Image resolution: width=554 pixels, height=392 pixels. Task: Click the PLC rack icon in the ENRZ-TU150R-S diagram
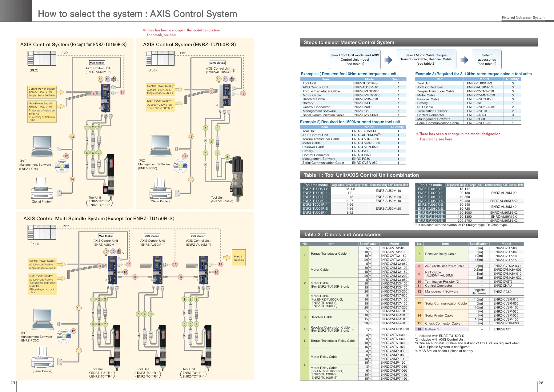(x=161, y=58)
